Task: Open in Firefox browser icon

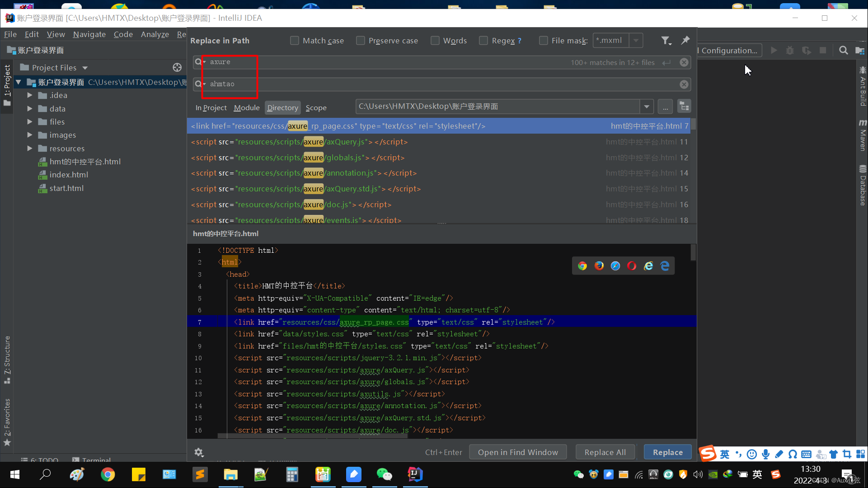Action: click(x=599, y=266)
